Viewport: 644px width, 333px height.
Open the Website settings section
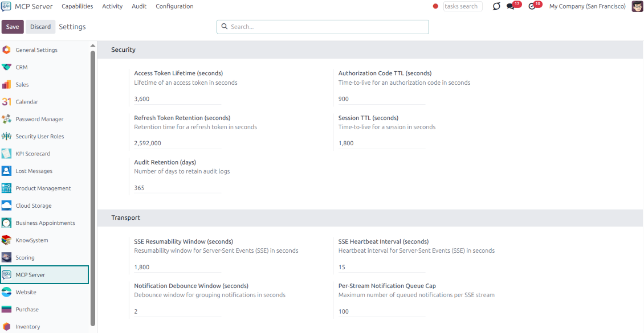pos(27,291)
